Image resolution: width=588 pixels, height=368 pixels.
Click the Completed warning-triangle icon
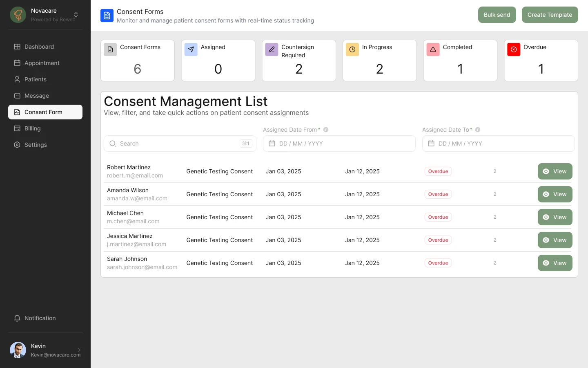coord(433,49)
